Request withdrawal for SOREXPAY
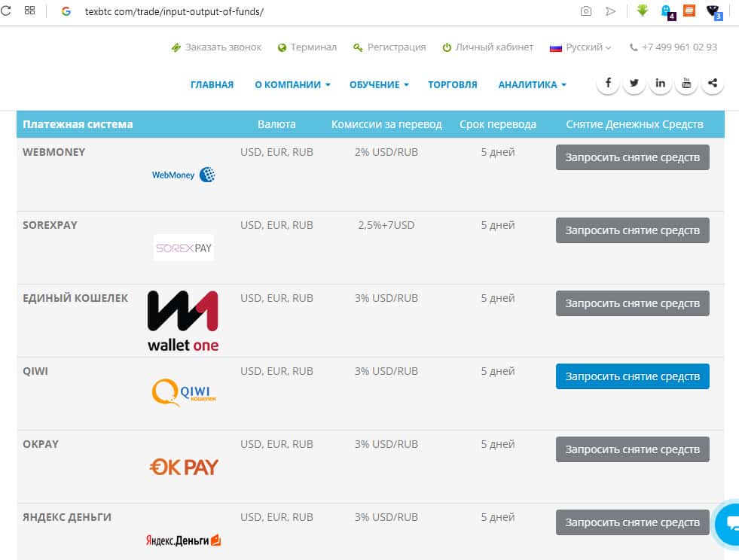This screenshot has width=739, height=560. [x=633, y=230]
